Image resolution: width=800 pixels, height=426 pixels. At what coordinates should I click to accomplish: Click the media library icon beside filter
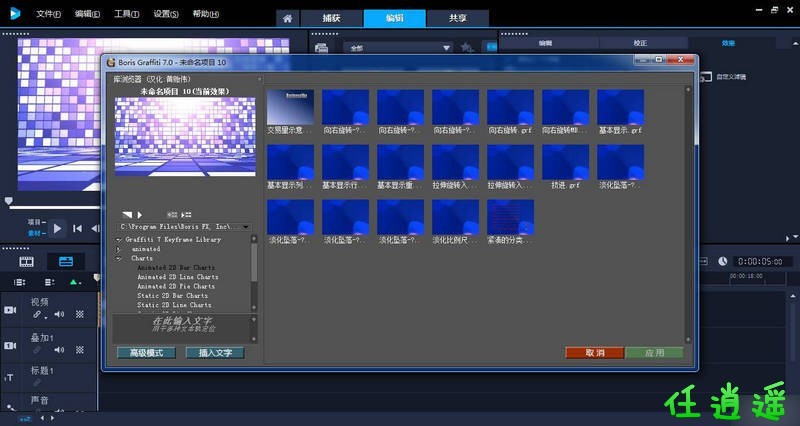click(x=321, y=48)
